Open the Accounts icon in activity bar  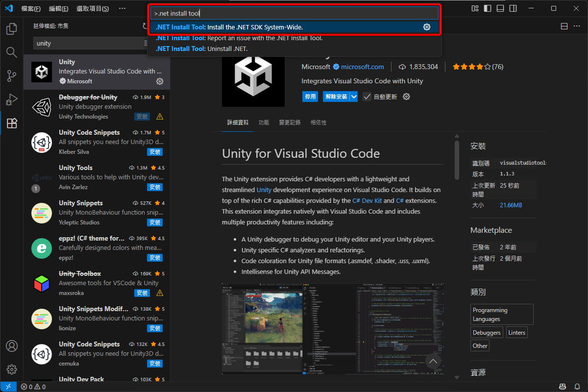12,346
